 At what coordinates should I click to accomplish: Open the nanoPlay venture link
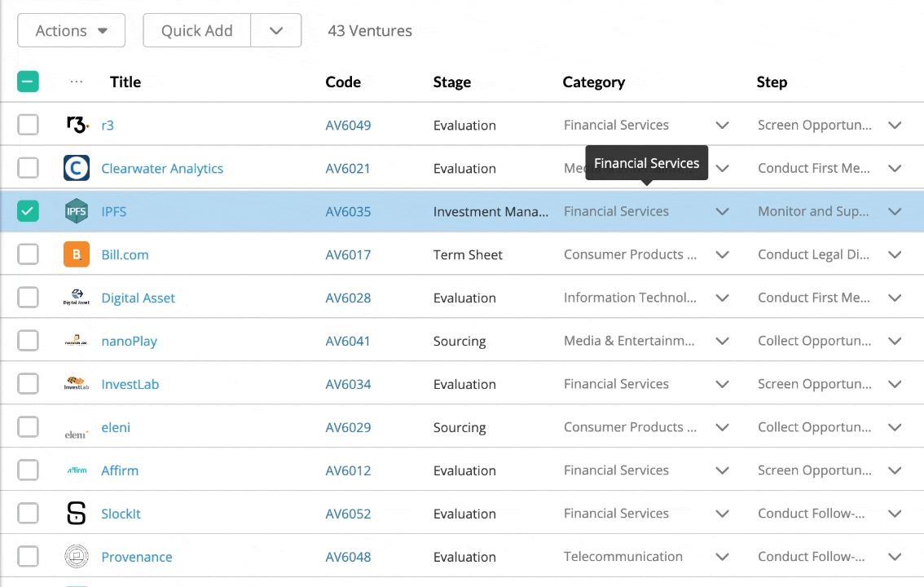coord(129,342)
